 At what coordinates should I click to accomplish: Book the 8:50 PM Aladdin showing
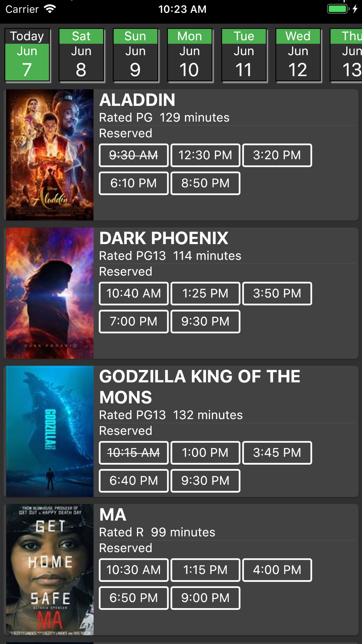(x=205, y=183)
